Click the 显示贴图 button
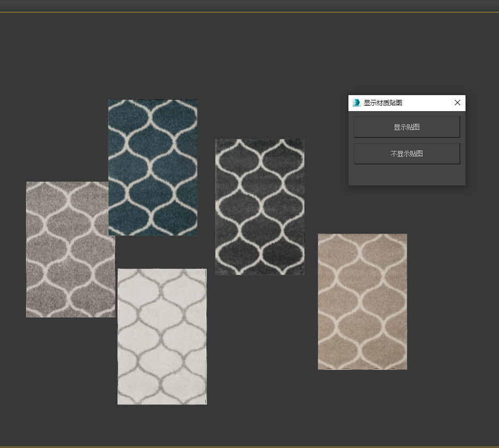The height and width of the screenshot is (448, 499). pyautogui.click(x=406, y=127)
